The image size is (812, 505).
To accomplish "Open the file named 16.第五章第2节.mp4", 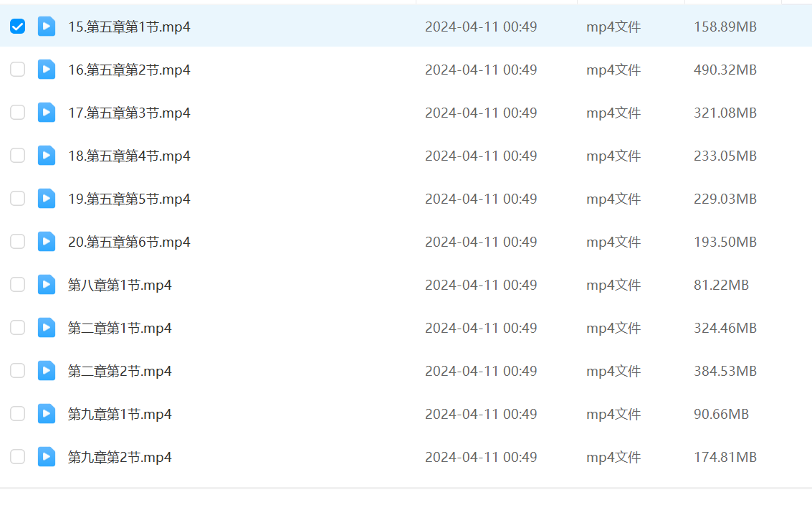I will [x=129, y=70].
